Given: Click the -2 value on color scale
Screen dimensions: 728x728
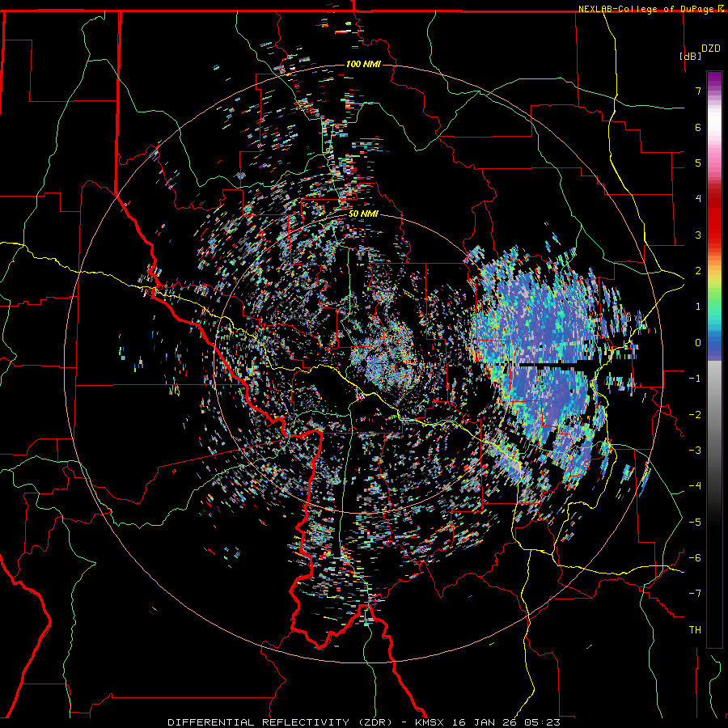Looking at the screenshot, I should 695,414.
